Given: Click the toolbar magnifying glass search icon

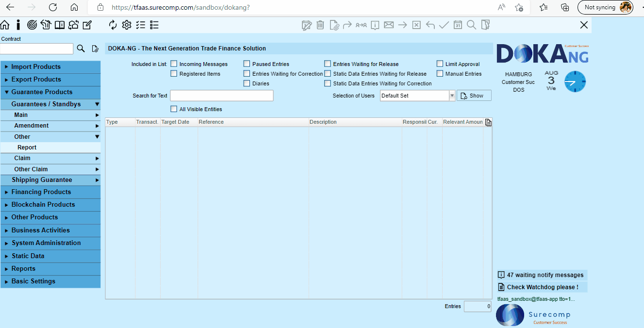Looking at the screenshot, I should coord(471,25).
